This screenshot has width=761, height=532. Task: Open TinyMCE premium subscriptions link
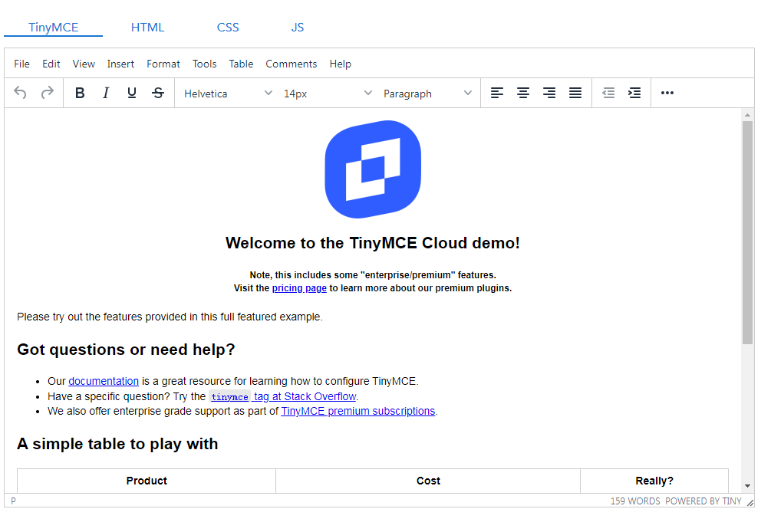(357, 411)
